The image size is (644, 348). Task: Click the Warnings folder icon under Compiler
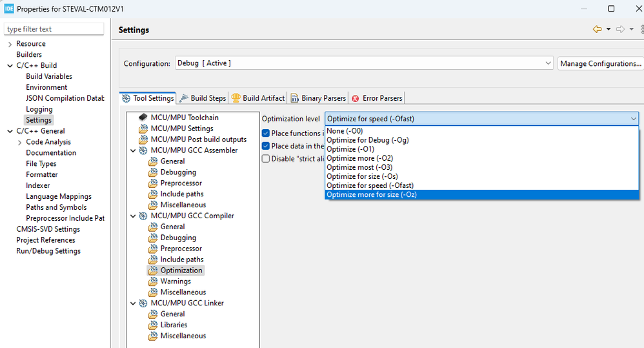coord(153,281)
